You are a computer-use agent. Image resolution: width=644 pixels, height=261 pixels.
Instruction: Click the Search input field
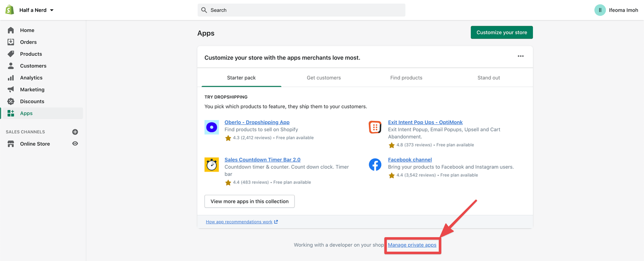tap(301, 10)
